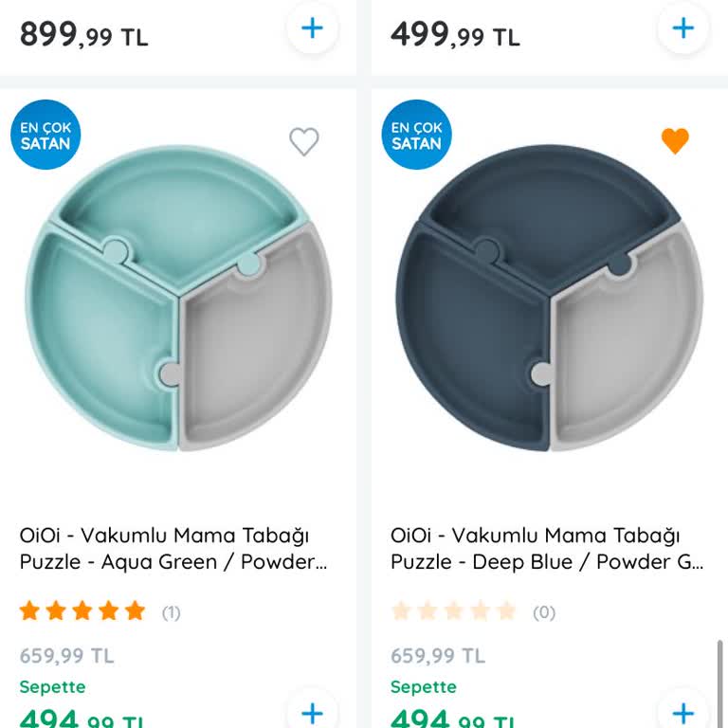This screenshot has width=728, height=728.
Task: Select the 899,99 TL price label
Action: point(84,35)
